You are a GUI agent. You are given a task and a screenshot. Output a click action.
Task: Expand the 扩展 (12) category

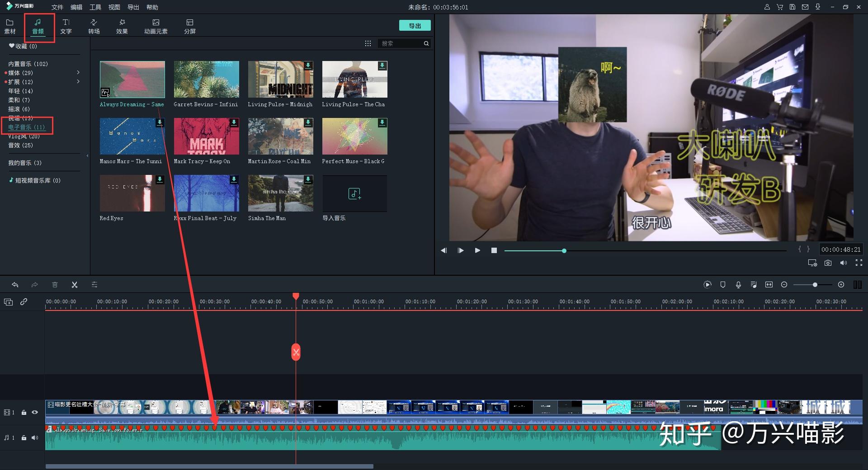coord(78,82)
